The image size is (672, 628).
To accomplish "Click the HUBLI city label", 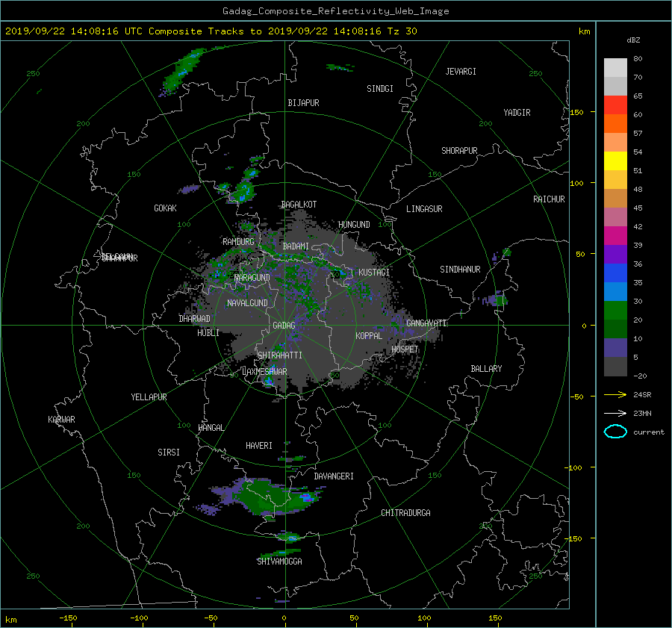I will point(208,333).
